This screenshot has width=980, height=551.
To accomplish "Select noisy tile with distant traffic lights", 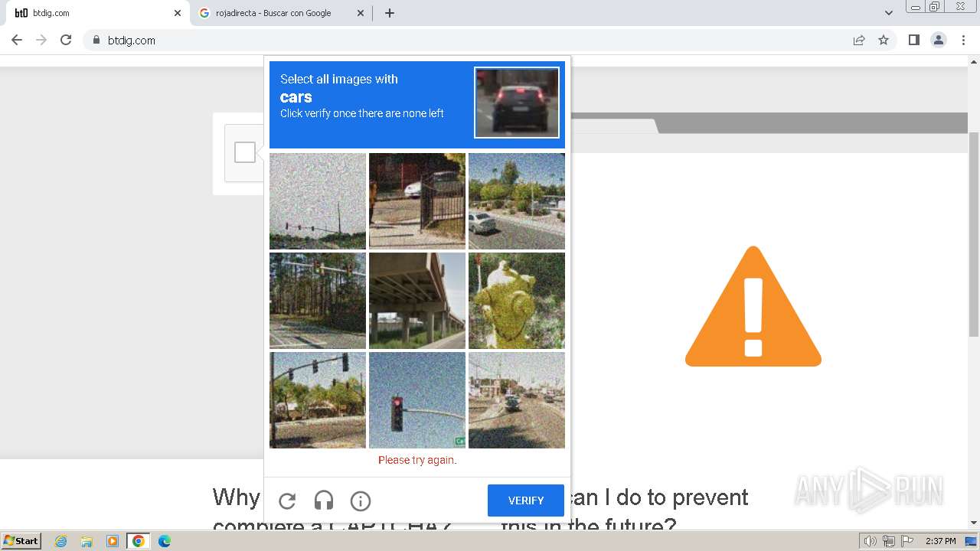I will pos(318,201).
